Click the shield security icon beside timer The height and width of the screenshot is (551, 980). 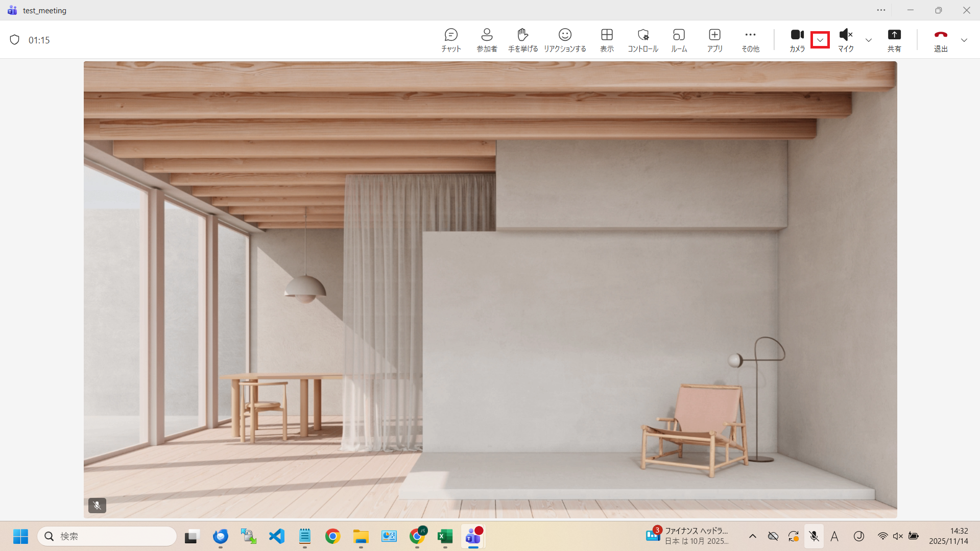15,40
